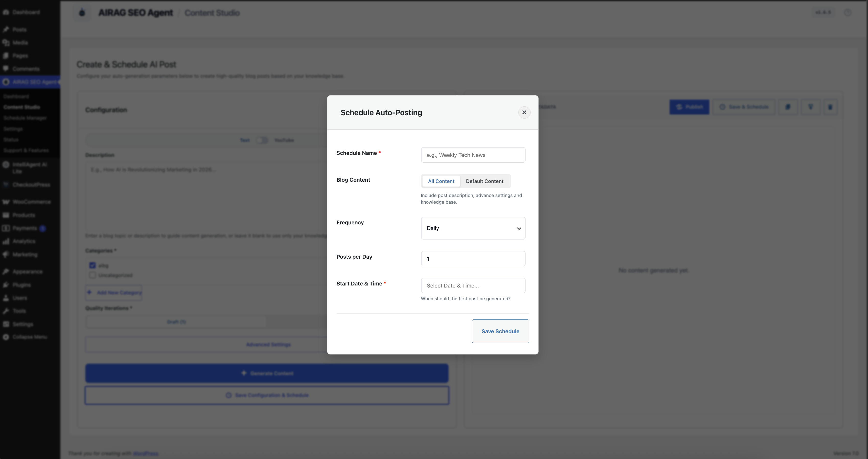Click the Tools wrench icon
The image size is (868, 459).
[x=6, y=311]
